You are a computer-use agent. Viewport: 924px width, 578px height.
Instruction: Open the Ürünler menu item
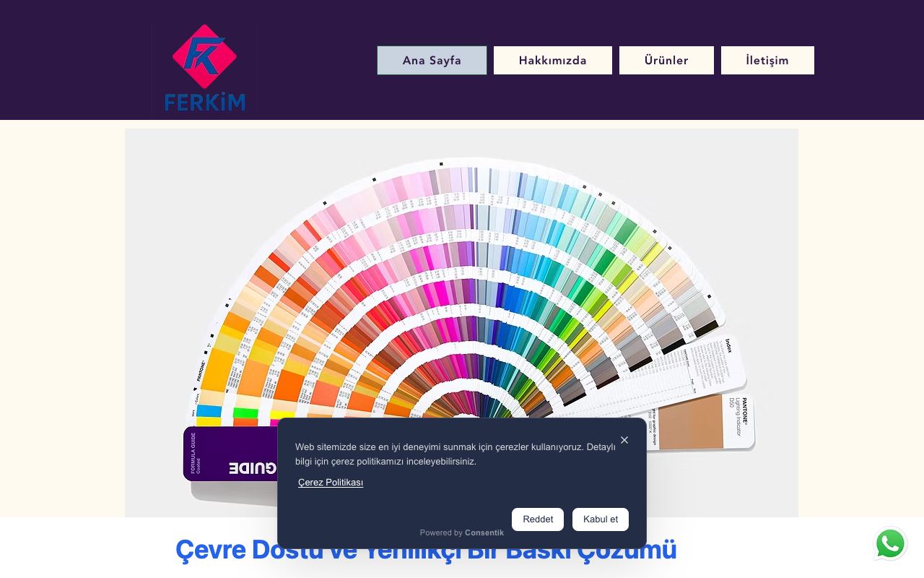pos(666,61)
